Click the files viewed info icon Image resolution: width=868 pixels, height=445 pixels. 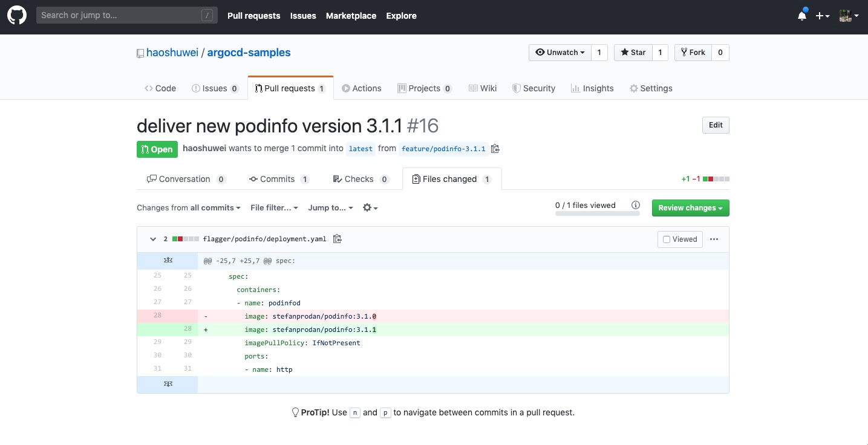point(636,205)
